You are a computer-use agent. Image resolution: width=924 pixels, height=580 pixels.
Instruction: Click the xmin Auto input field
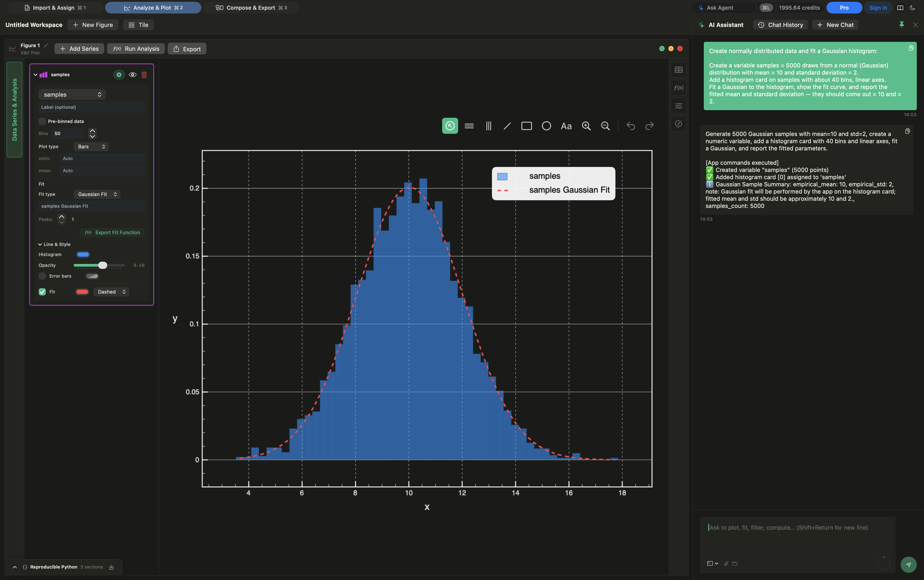(x=102, y=158)
